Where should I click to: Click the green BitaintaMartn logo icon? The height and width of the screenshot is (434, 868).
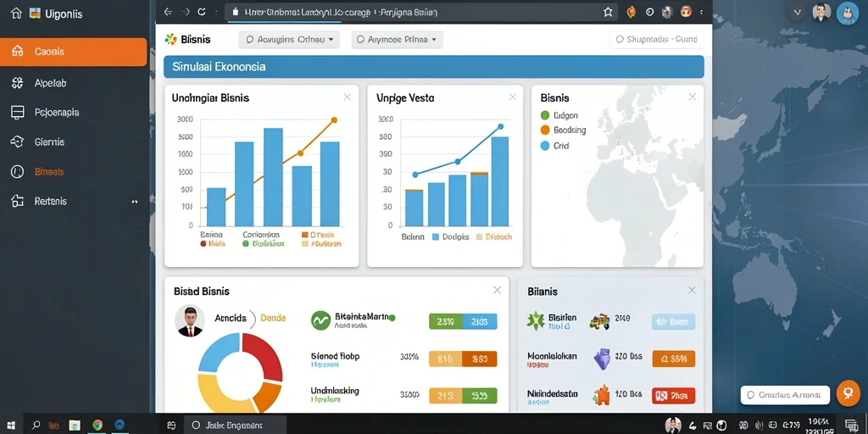(x=321, y=320)
